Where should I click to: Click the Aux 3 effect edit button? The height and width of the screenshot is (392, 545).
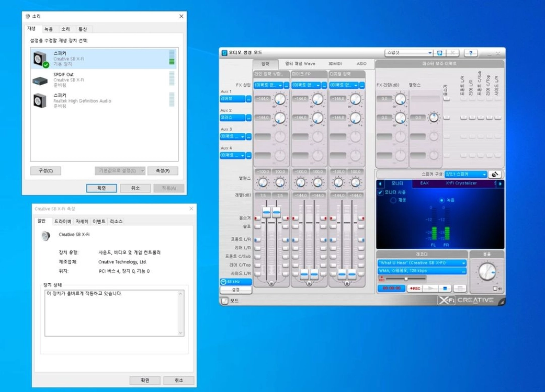click(x=249, y=137)
